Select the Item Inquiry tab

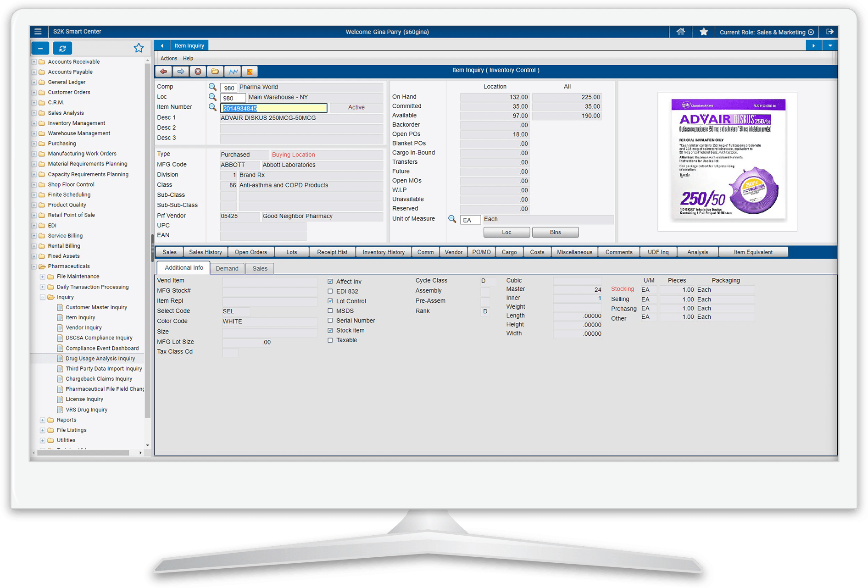tap(189, 45)
